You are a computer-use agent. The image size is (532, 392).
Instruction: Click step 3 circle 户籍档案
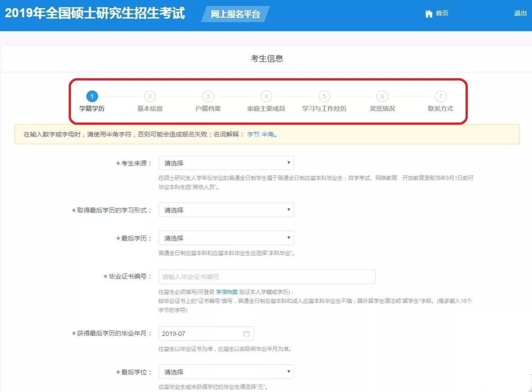(x=208, y=97)
